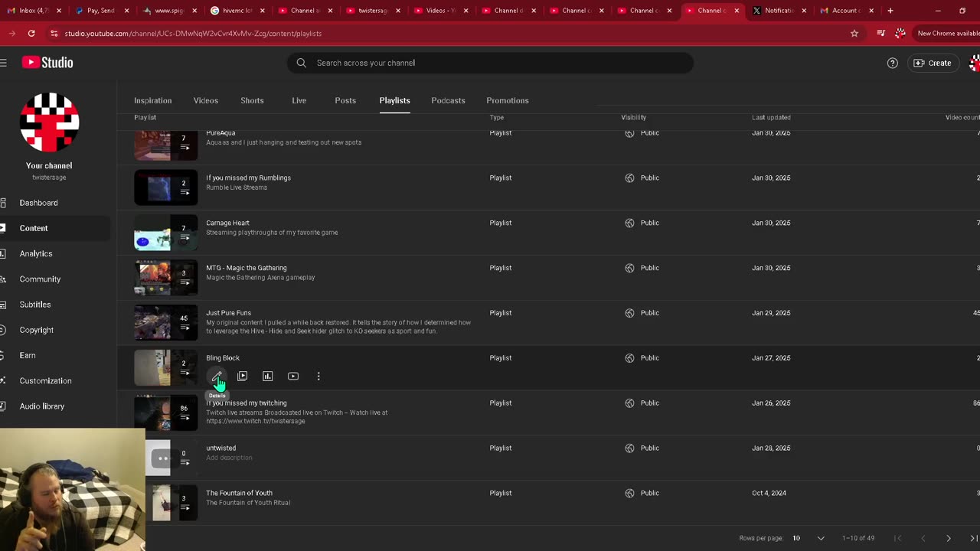Click the hamburger menu icon

(4, 63)
